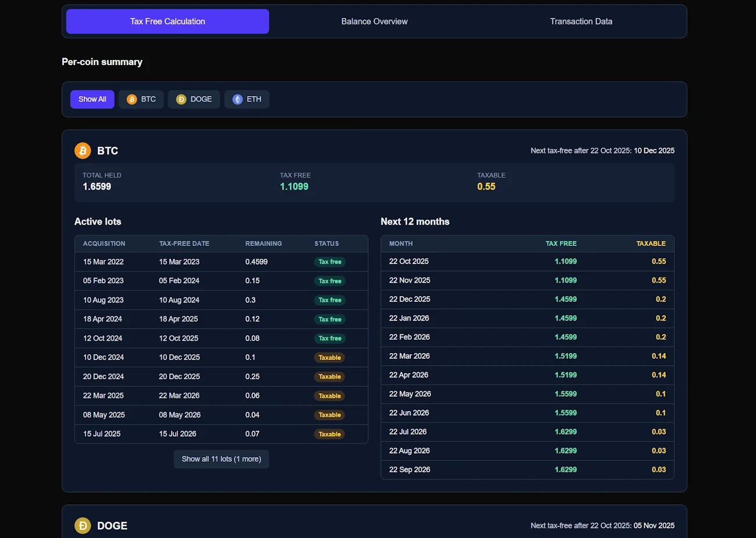756x538 pixels.
Task: Click remaining amount 0.4599
Action: click(256, 262)
